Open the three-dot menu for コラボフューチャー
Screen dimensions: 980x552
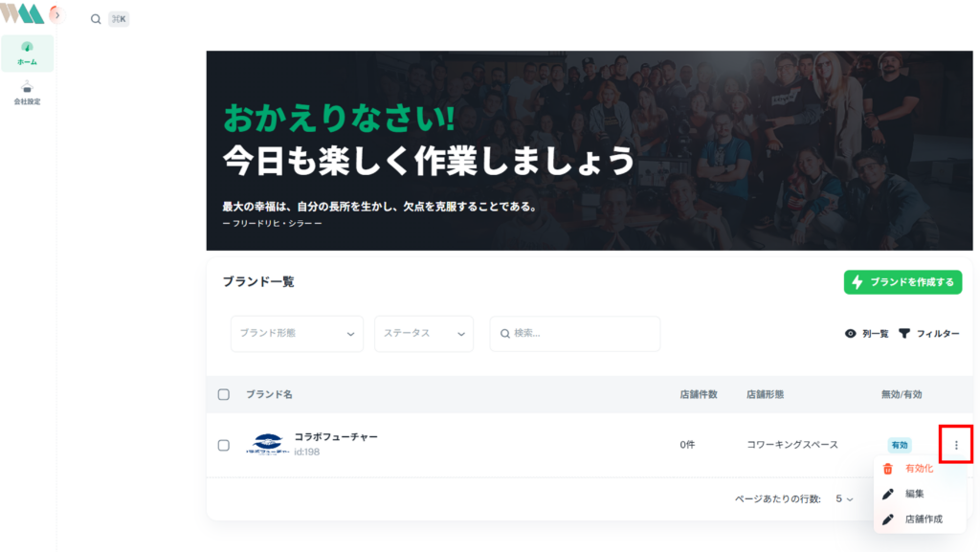(x=956, y=445)
